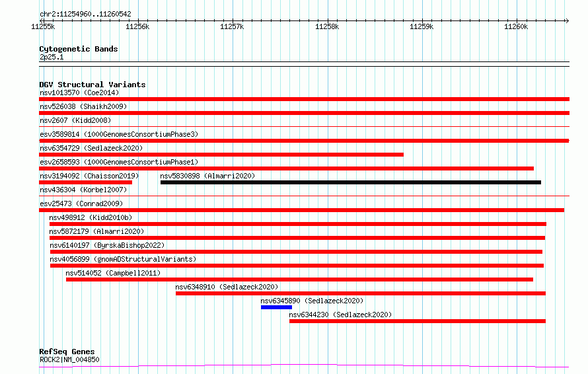Screen dimensions: 588x374
Task: Click esv2658593 (1000GenomesConsortiumPhase1) label
Action: click(119, 162)
